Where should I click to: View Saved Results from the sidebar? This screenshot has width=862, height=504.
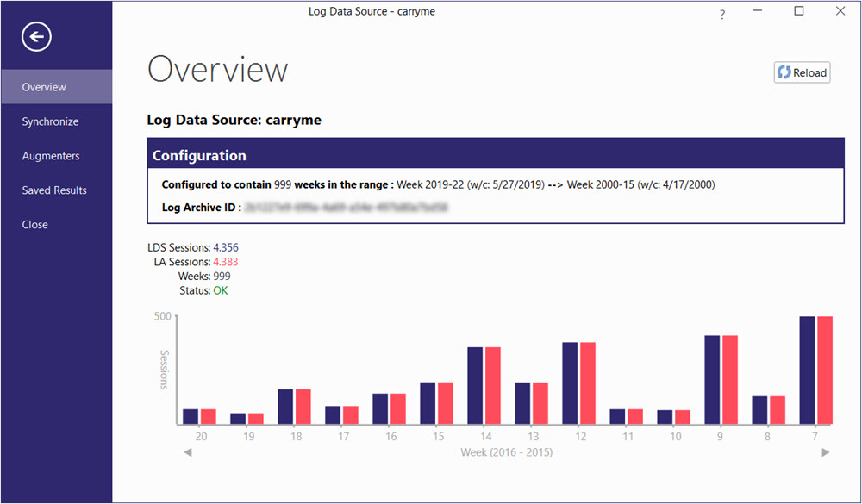point(54,190)
